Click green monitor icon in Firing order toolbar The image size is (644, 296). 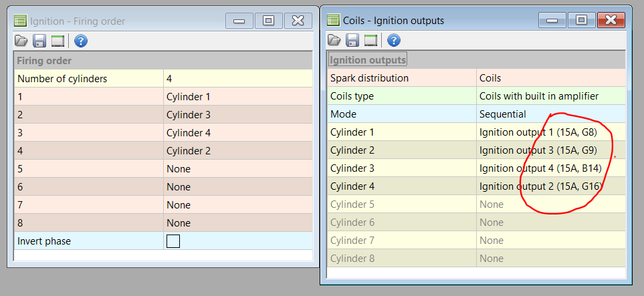click(58, 41)
